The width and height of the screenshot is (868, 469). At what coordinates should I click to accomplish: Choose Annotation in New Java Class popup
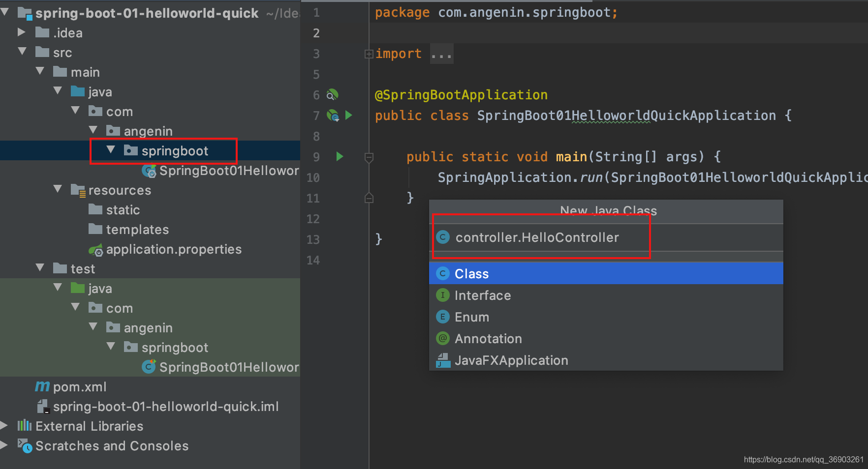[606, 338]
